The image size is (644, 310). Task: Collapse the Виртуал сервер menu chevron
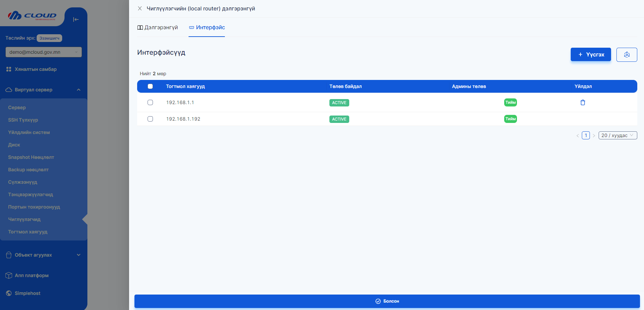[x=79, y=90]
